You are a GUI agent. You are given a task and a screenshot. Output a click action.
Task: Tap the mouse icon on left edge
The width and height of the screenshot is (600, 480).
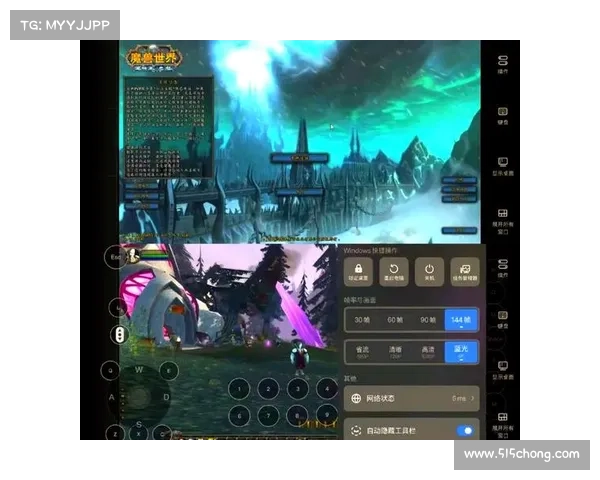[x=118, y=334]
